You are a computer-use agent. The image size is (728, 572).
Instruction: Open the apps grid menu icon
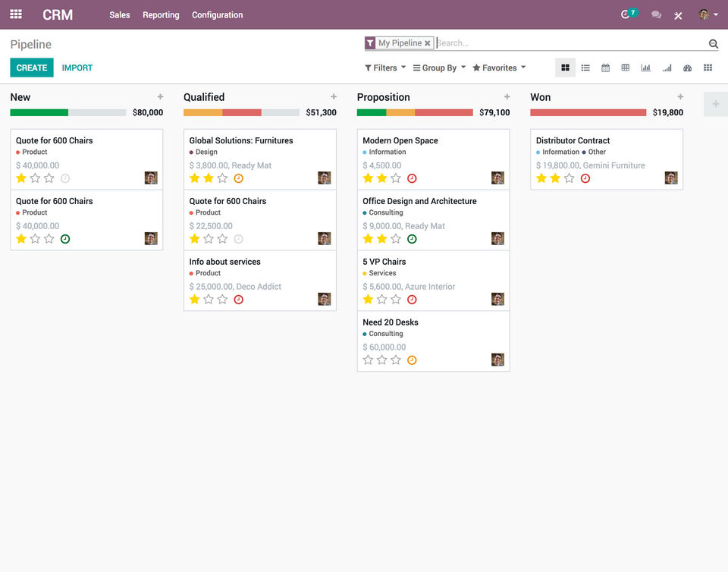pos(16,14)
